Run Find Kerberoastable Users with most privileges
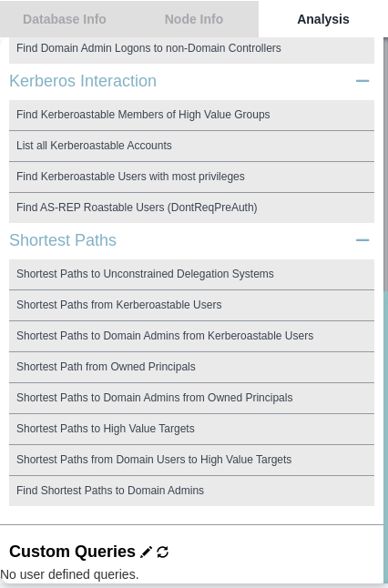 click(x=191, y=177)
